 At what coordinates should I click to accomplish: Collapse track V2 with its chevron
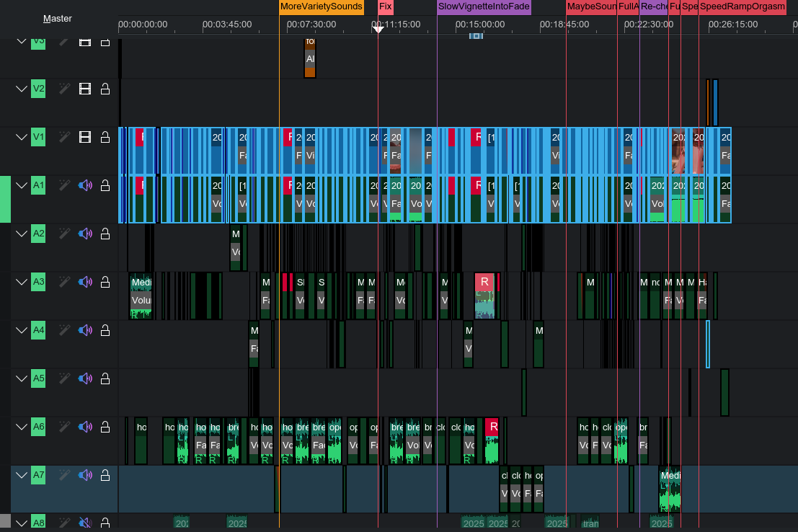pos(22,89)
